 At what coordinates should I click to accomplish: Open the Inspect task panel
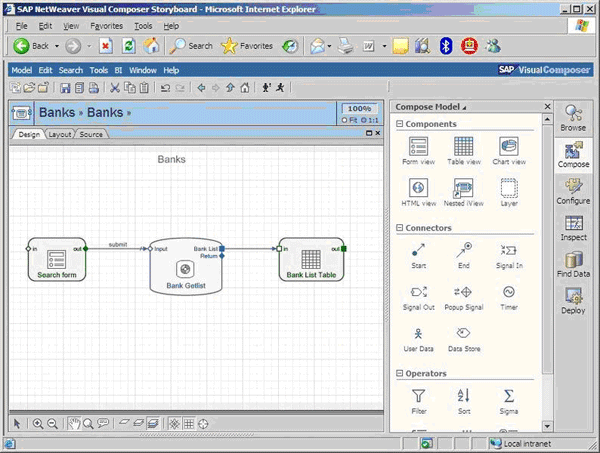coord(573,228)
